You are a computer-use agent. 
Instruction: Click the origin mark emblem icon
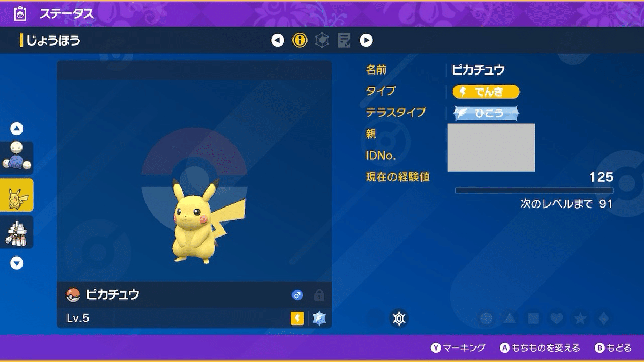398,319
